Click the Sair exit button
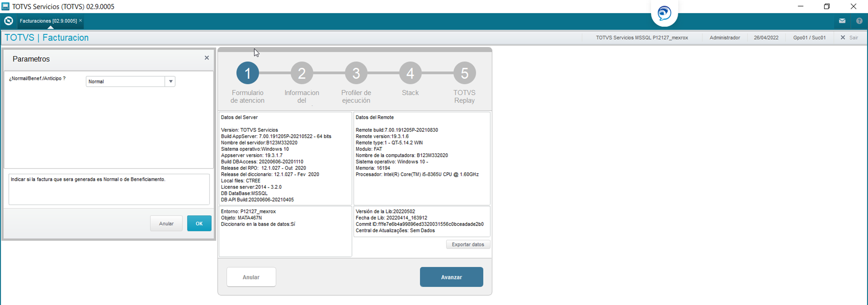This screenshot has width=868, height=305. 849,38
